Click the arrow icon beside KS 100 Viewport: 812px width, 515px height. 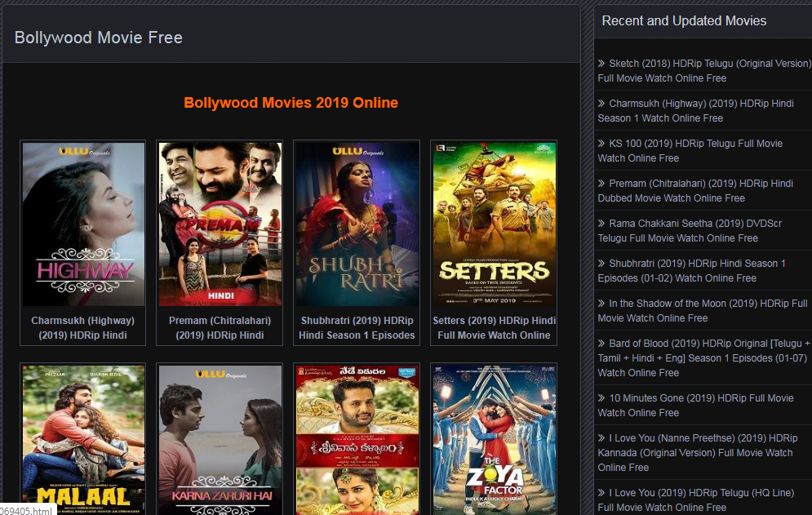point(601,143)
